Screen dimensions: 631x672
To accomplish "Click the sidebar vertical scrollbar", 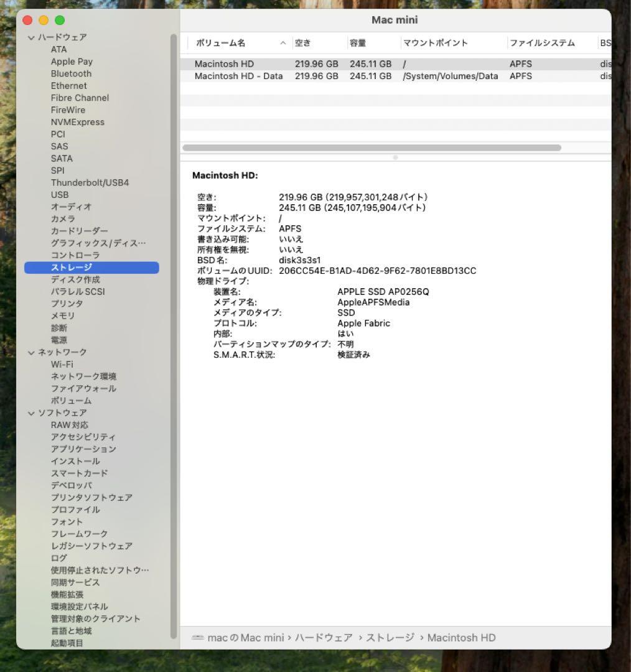I will click(x=174, y=336).
